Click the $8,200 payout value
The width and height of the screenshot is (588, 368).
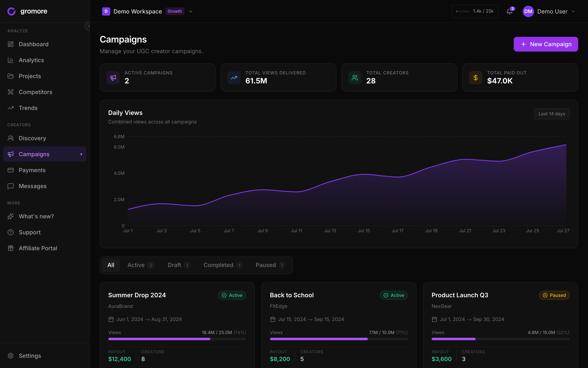pos(280,359)
